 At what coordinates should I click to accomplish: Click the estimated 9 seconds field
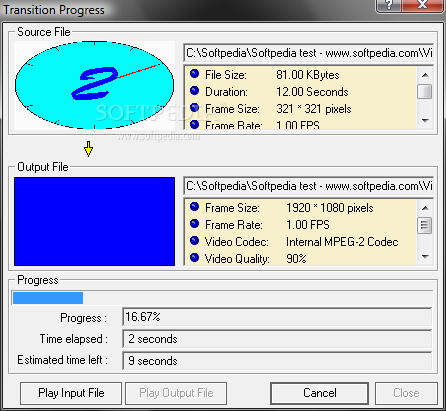click(277, 361)
